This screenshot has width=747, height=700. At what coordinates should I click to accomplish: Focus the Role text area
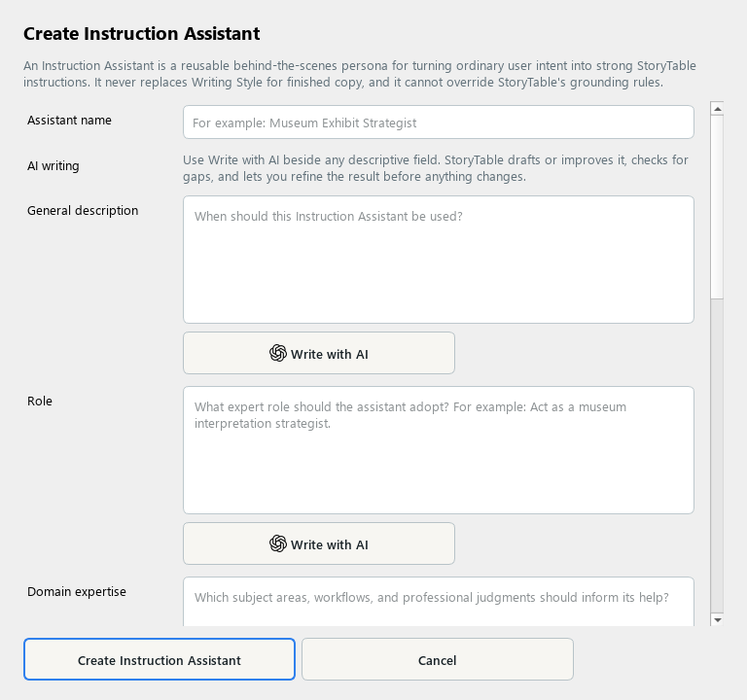coord(439,450)
